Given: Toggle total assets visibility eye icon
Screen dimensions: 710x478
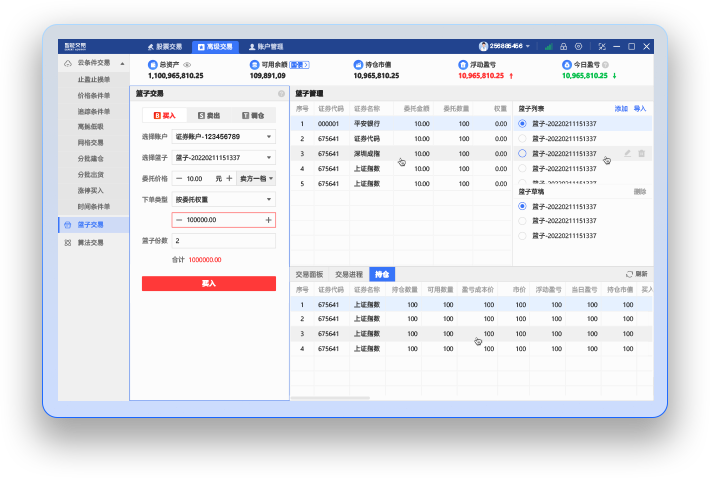Looking at the screenshot, I should (188, 64).
